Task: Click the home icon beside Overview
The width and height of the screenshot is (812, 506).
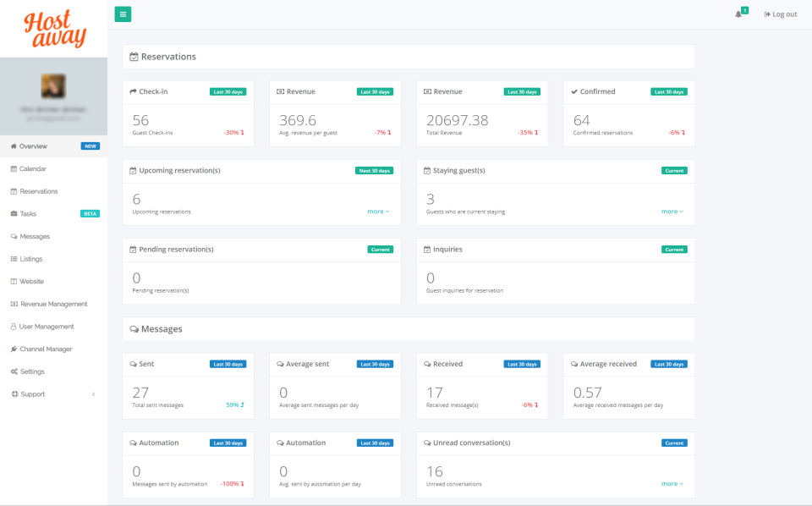Action: 14,146
